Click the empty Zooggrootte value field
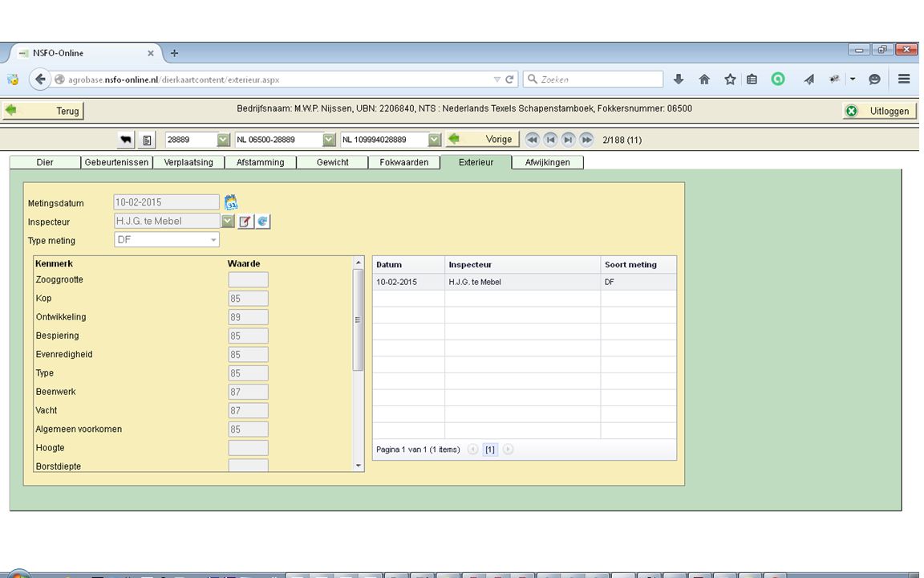 click(x=248, y=279)
